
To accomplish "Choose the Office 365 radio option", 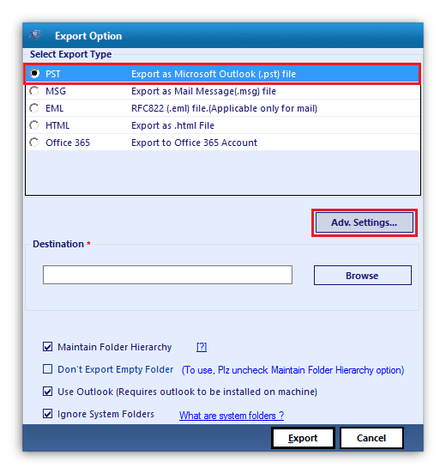I will point(34,143).
